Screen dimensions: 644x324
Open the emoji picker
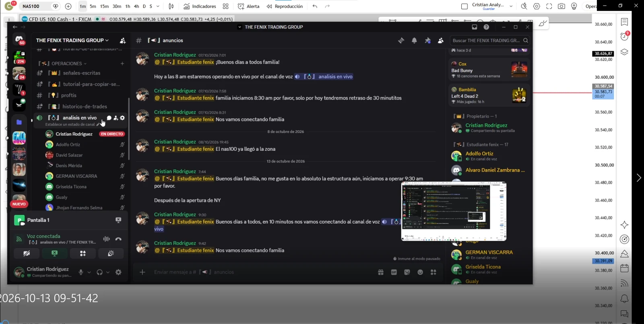pos(420,272)
